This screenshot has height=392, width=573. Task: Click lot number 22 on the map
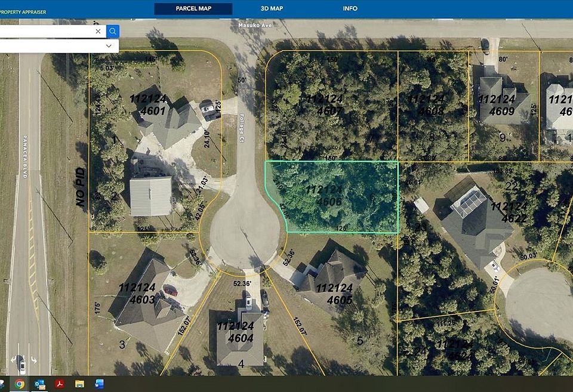point(511,186)
